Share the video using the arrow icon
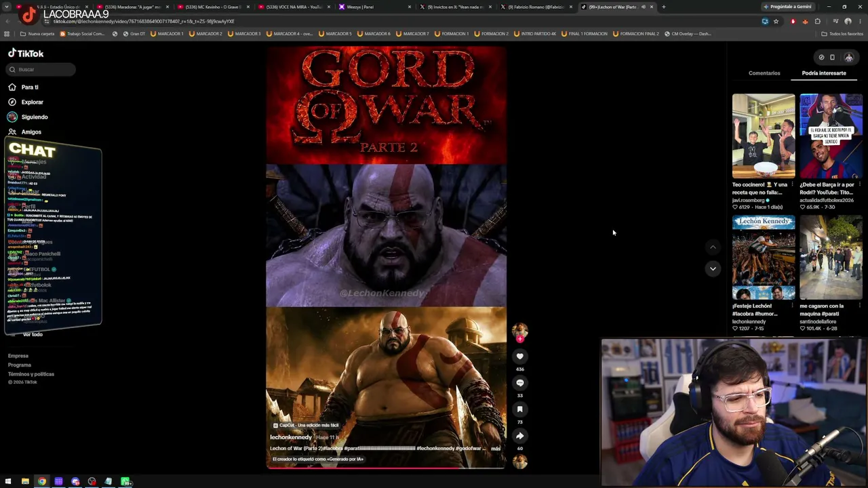Image resolution: width=868 pixels, height=488 pixels. [520, 436]
